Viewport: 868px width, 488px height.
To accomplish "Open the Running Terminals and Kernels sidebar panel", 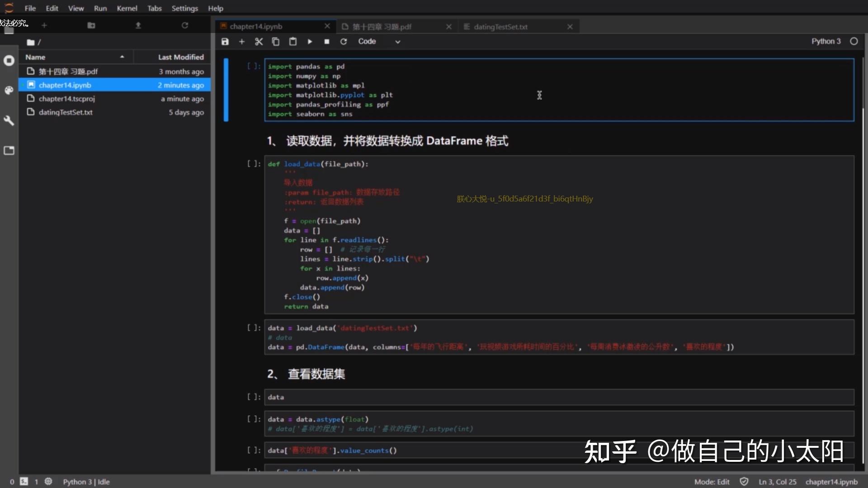I will tap(9, 61).
